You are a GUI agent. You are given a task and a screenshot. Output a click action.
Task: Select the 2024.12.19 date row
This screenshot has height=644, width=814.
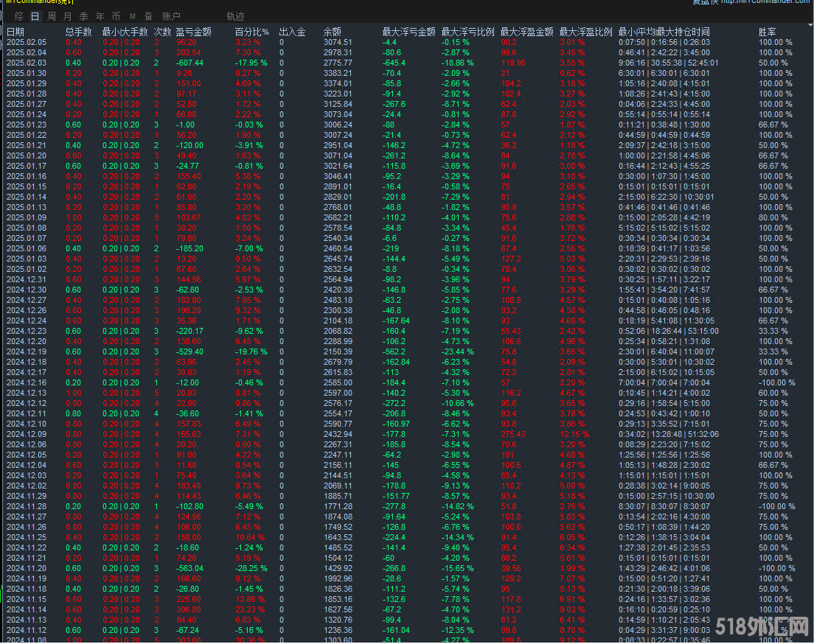26,352
